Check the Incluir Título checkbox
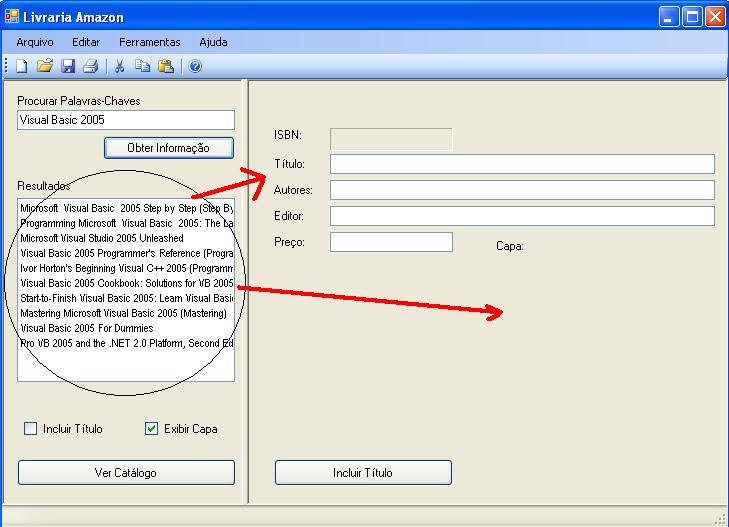This screenshot has height=527, width=729. click(30, 428)
